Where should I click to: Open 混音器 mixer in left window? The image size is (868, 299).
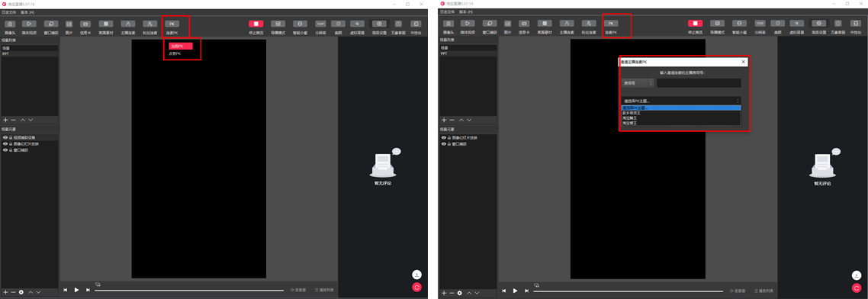click(298, 290)
